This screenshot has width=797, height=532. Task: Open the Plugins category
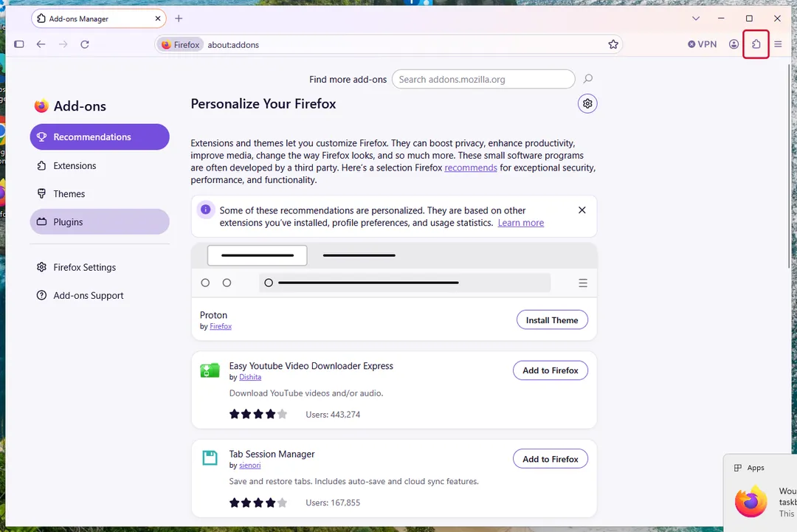[100, 222]
